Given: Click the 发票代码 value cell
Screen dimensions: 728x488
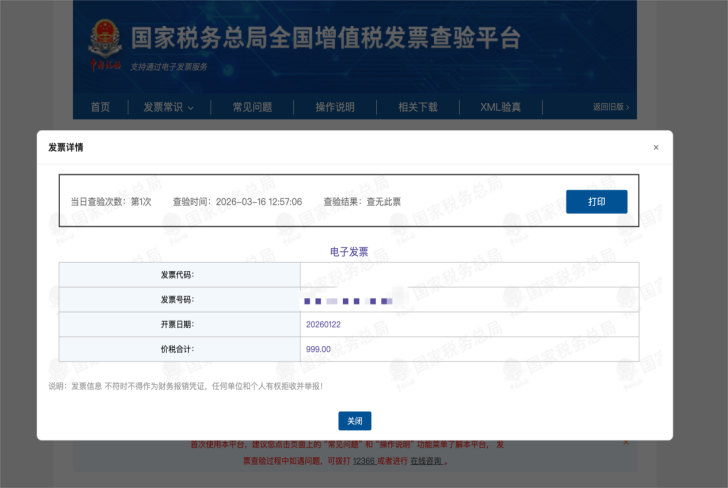Looking at the screenshot, I should tap(468, 275).
